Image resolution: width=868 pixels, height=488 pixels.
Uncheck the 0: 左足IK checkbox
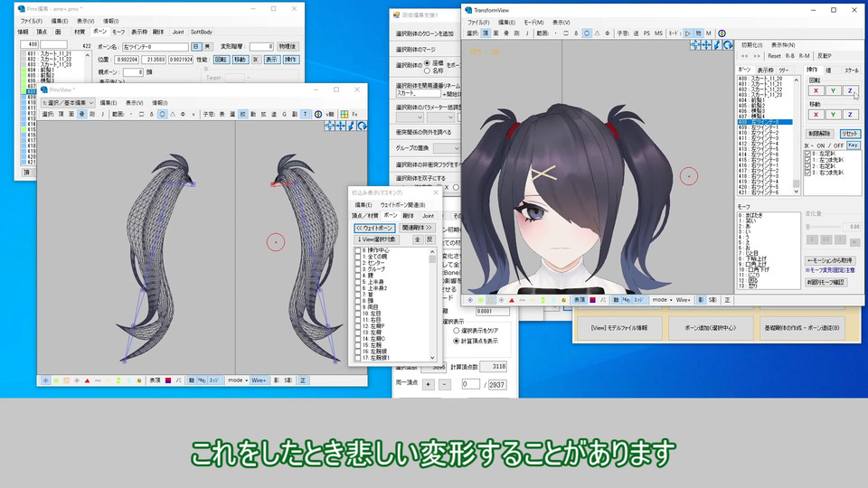807,154
